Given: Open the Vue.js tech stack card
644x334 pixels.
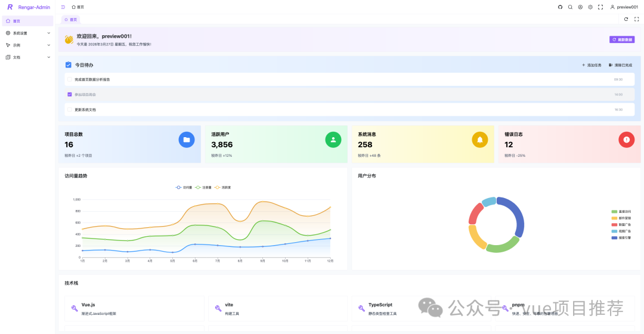Looking at the screenshot, I should (134, 308).
